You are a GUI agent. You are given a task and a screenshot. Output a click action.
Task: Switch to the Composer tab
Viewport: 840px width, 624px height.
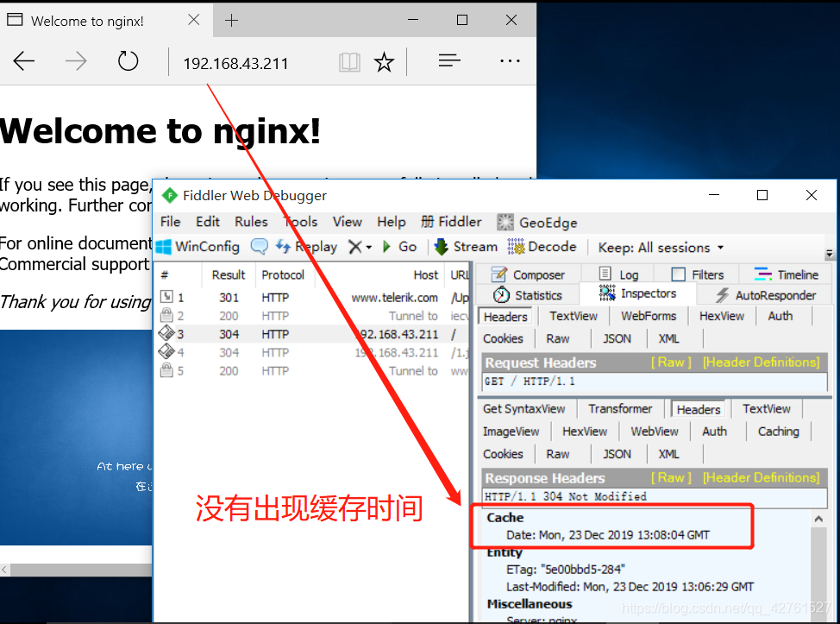(x=528, y=274)
